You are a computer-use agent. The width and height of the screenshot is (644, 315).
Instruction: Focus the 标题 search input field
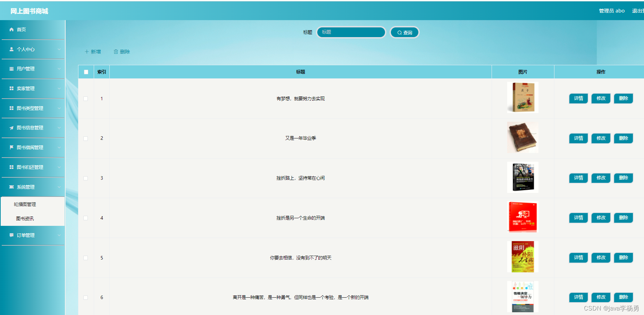click(x=351, y=32)
